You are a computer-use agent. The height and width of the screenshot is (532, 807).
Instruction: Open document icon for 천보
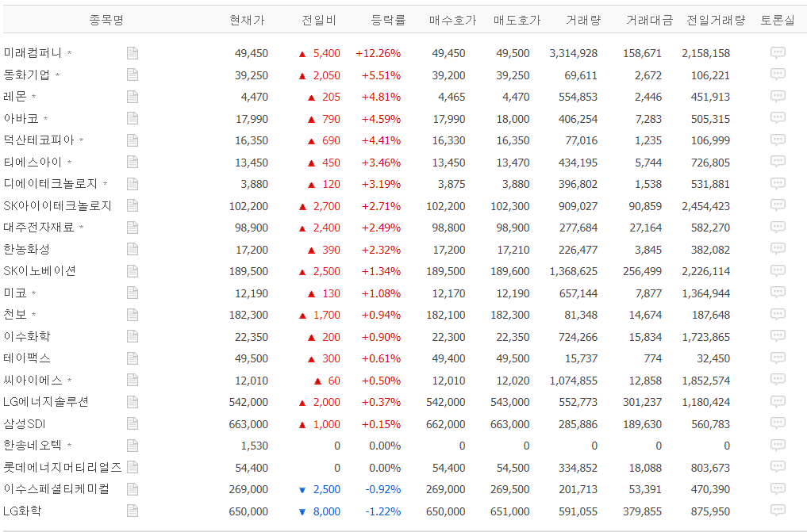(x=133, y=315)
